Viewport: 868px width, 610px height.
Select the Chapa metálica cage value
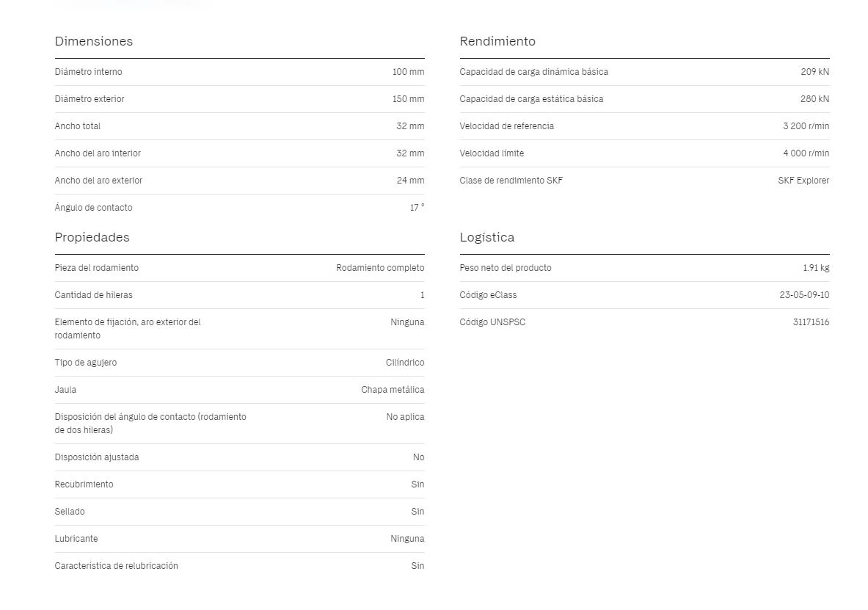point(393,390)
